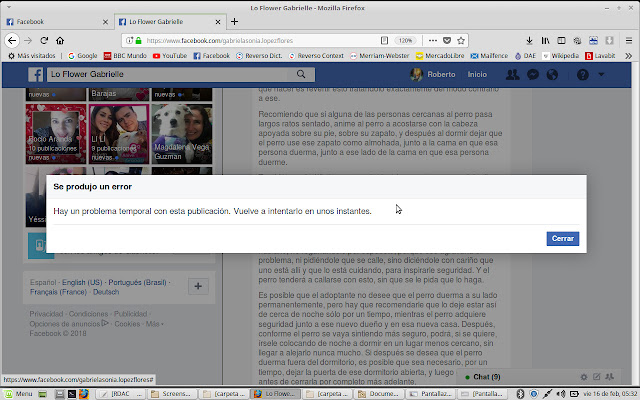Click the Facebook search magnifier icon
The width and height of the screenshot is (640, 400).
(x=301, y=74)
